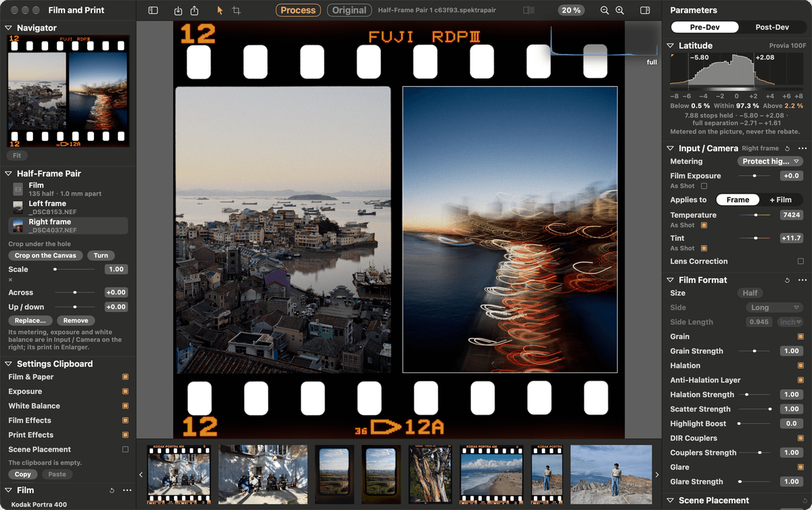Screen dimensions: 812x510
Task: Toggle Film & Paper clipboard checkbox
Action: click(x=125, y=377)
